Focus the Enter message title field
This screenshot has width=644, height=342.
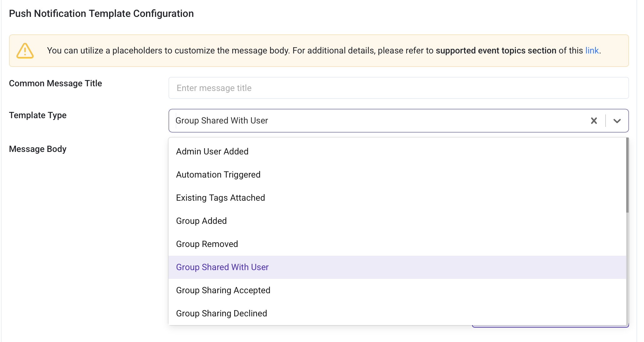click(x=398, y=88)
